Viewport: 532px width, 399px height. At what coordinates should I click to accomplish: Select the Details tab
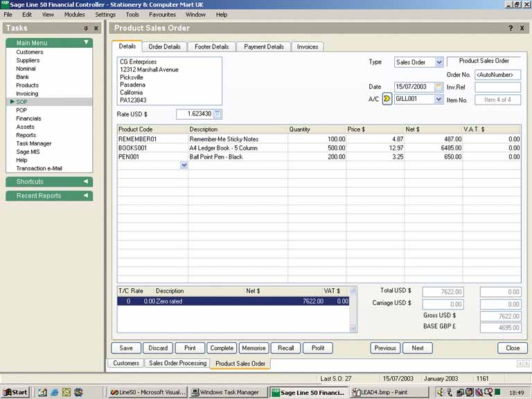coord(127,46)
